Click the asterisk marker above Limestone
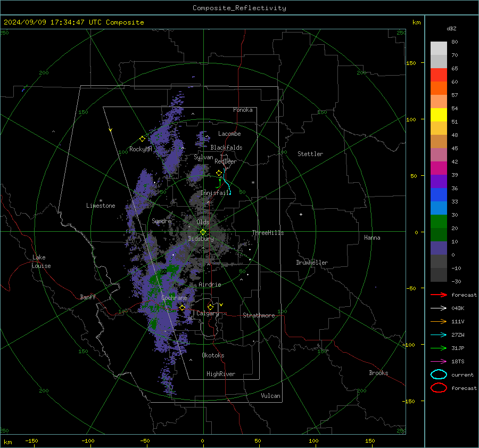 click(101, 201)
